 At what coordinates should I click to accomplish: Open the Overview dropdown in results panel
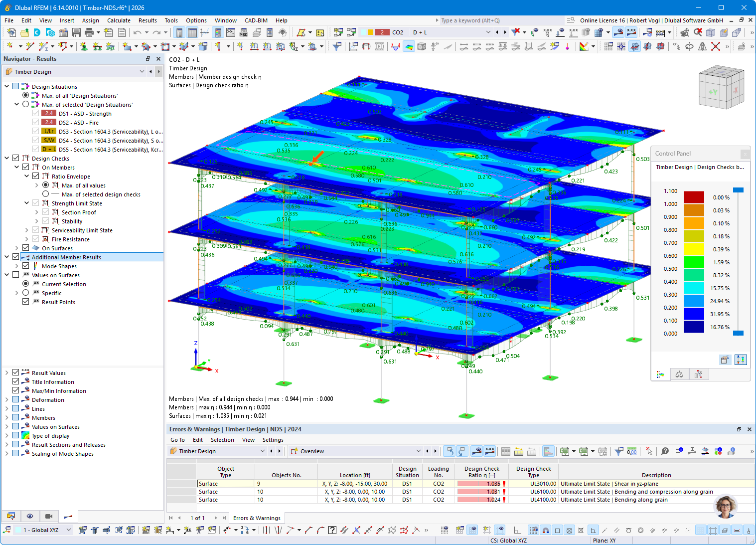(418, 451)
